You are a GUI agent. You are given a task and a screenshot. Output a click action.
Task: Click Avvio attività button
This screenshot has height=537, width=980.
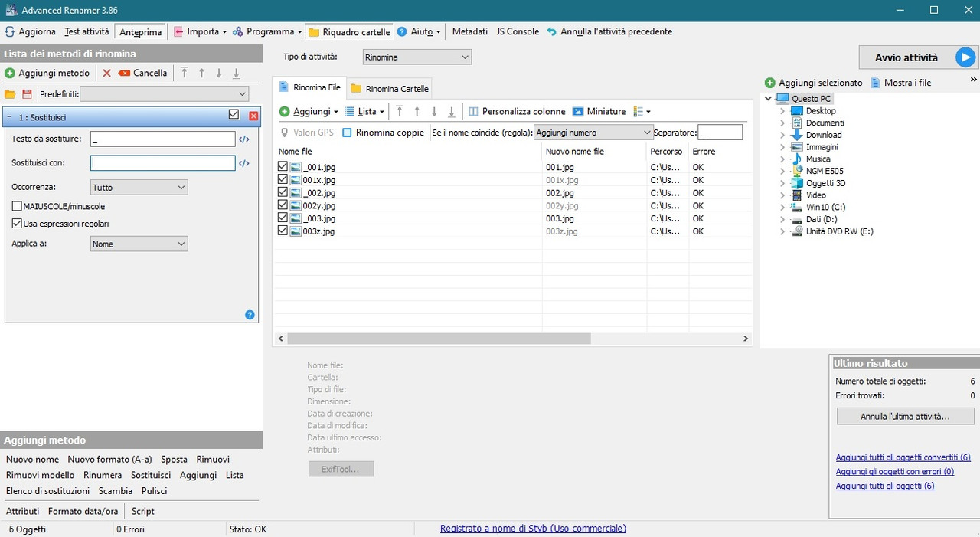pyautogui.click(x=918, y=57)
